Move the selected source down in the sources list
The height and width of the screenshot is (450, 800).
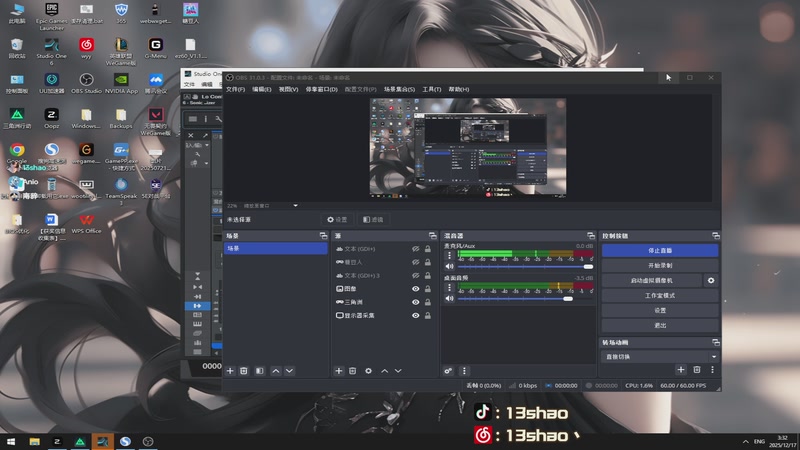click(398, 371)
